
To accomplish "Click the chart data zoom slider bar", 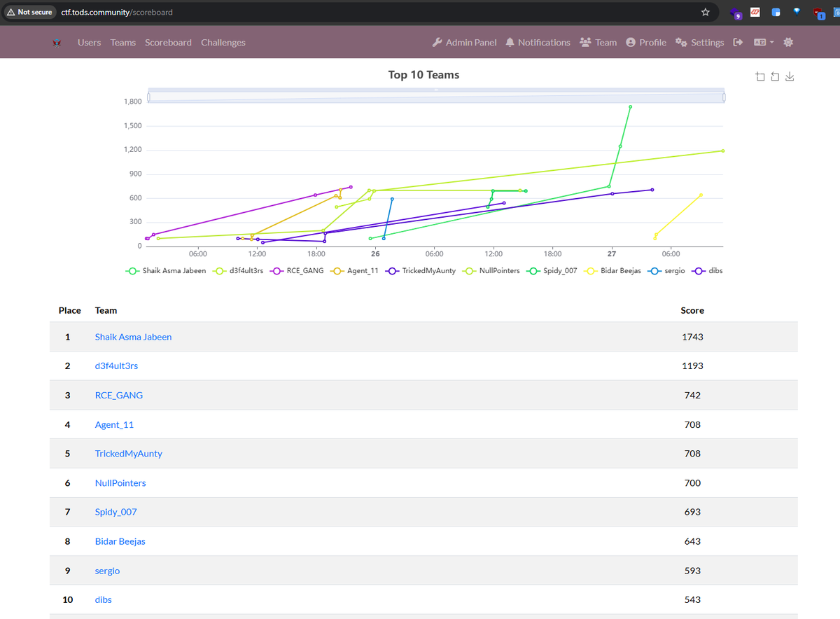I will [436, 96].
